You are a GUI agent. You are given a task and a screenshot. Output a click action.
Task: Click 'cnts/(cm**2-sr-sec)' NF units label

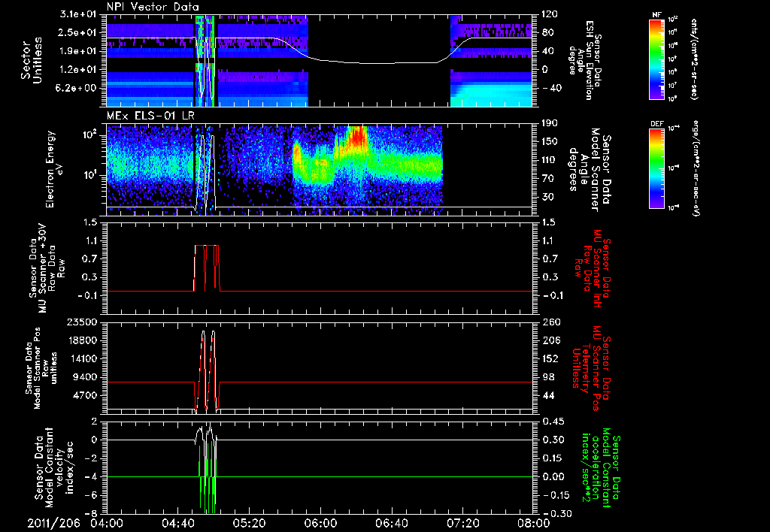tap(694, 59)
